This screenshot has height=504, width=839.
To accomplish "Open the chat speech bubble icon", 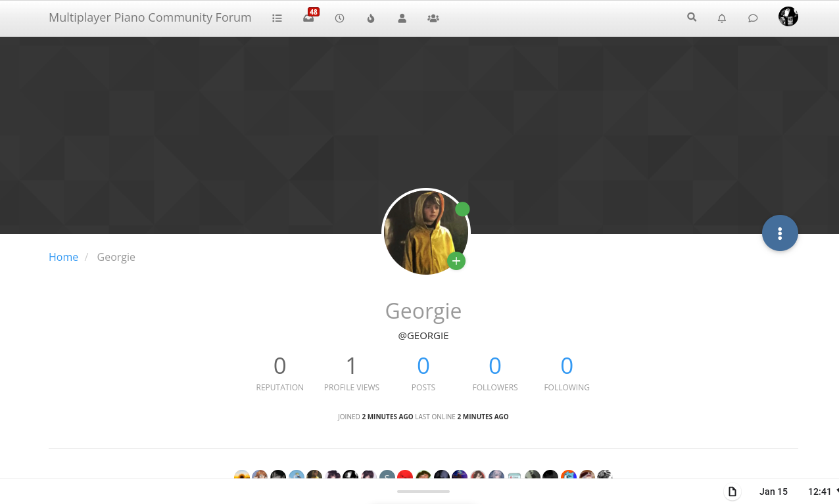I will point(753,18).
